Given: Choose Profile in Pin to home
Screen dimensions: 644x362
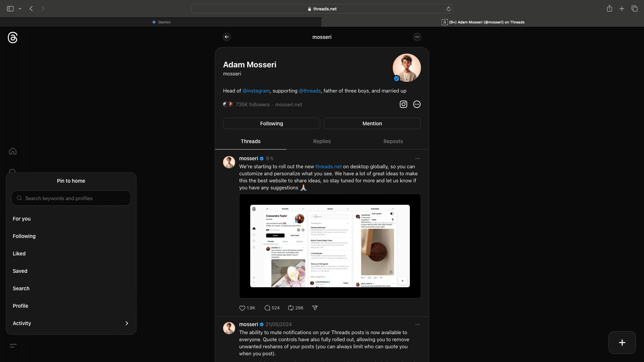Looking at the screenshot, I should (x=71, y=306).
